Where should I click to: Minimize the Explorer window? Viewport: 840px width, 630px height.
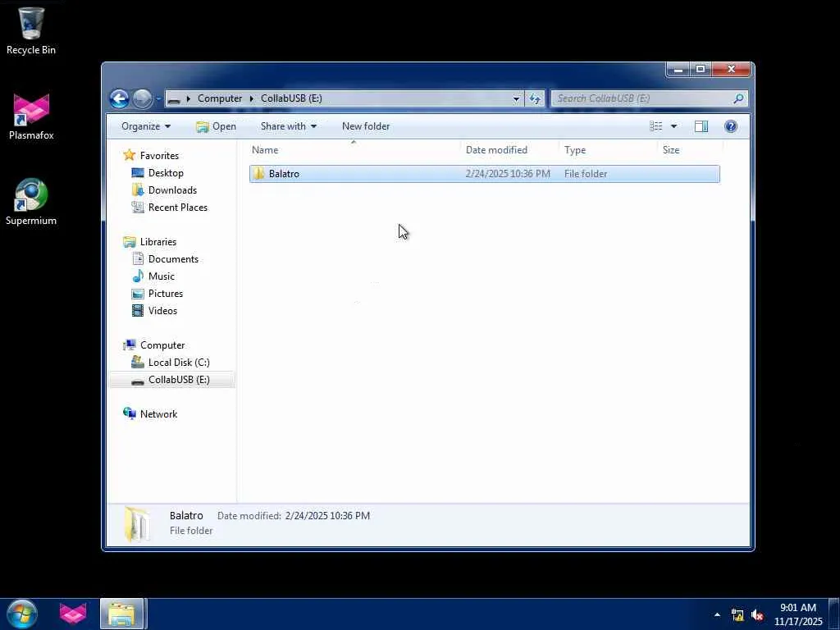pyautogui.click(x=678, y=69)
